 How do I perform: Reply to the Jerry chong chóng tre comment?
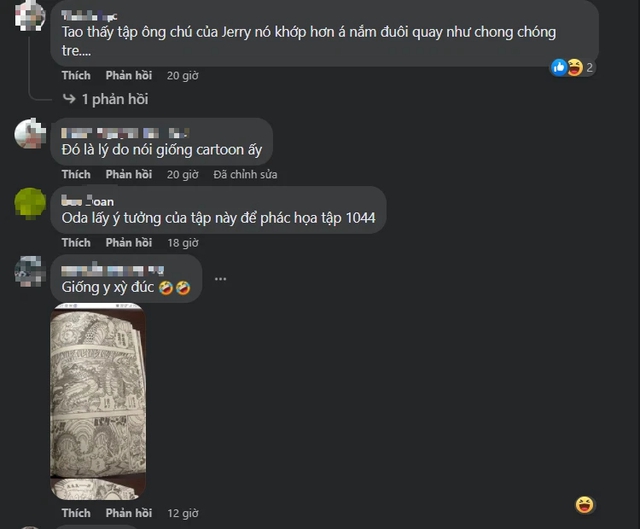click(x=129, y=76)
